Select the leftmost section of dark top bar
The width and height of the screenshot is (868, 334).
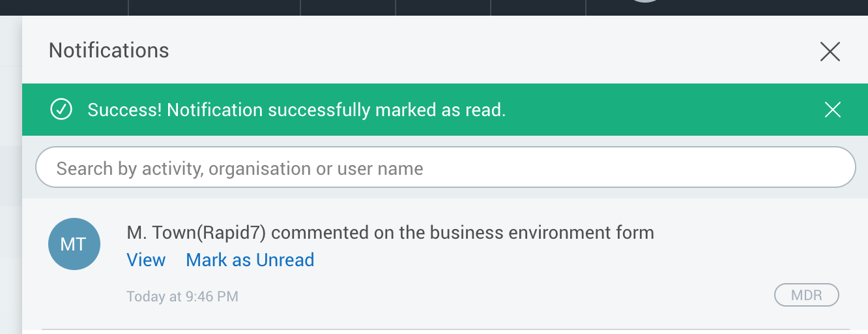coord(64,7)
